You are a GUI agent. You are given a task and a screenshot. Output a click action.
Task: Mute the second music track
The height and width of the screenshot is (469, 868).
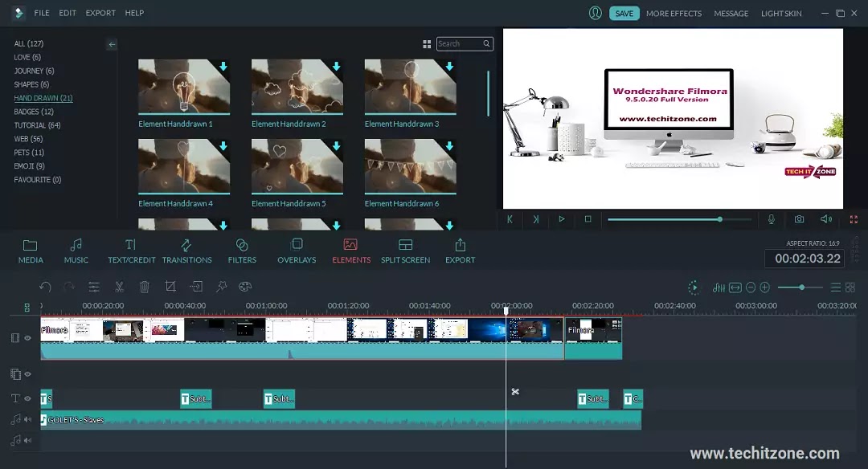(x=27, y=441)
